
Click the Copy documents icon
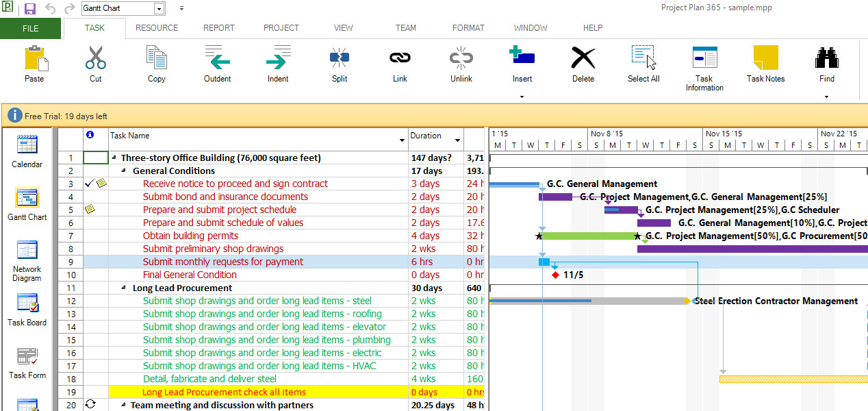click(157, 58)
